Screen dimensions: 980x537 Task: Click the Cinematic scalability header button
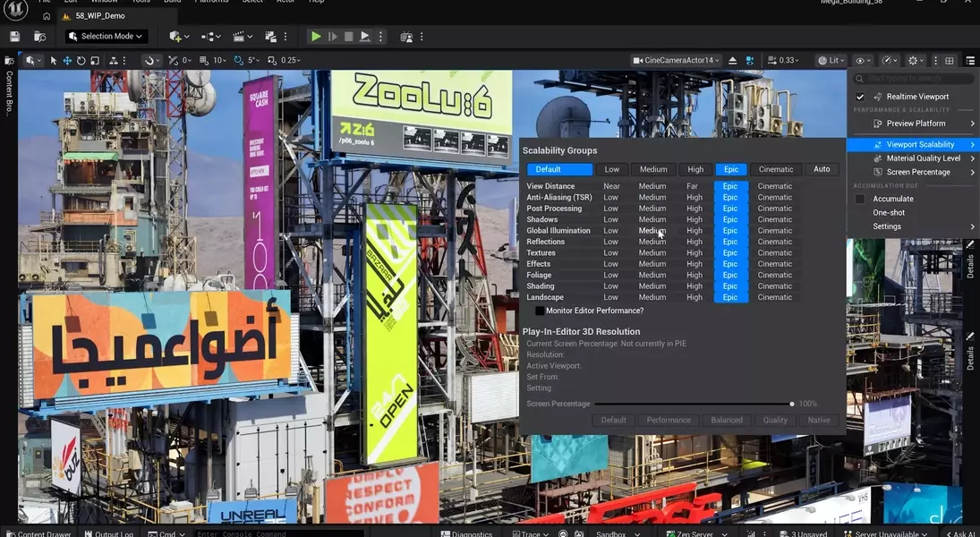pyautogui.click(x=776, y=169)
